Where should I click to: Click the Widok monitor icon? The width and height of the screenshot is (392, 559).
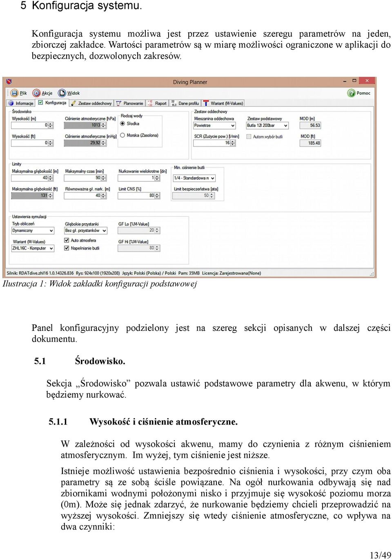(x=62, y=93)
